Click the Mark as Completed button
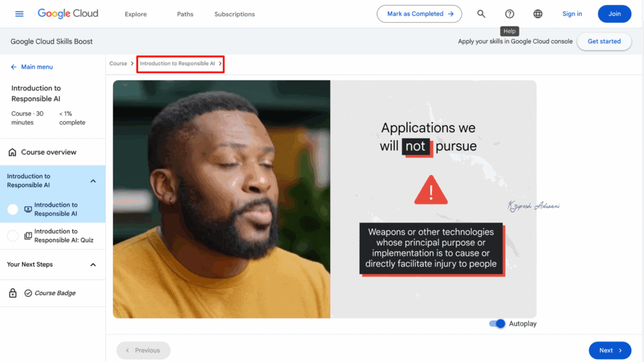Image resolution: width=644 pixels, height=362 pixels. [419, 13]
